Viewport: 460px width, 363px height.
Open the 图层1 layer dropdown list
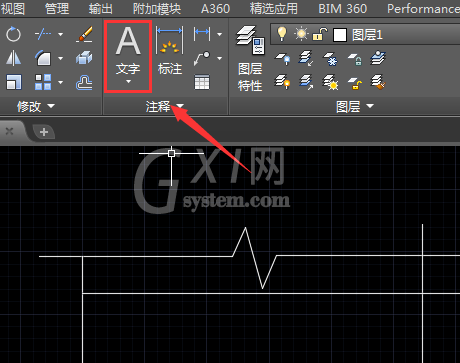[365, 34]
